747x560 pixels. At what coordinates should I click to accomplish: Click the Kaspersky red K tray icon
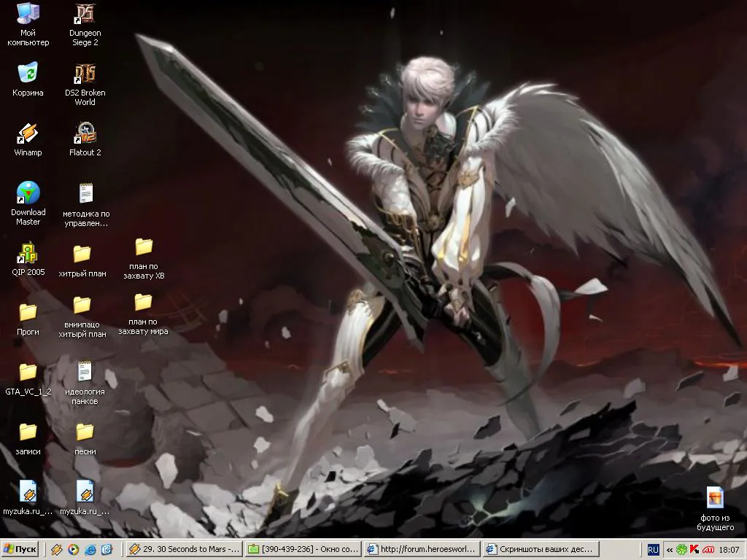coord(694,550)
